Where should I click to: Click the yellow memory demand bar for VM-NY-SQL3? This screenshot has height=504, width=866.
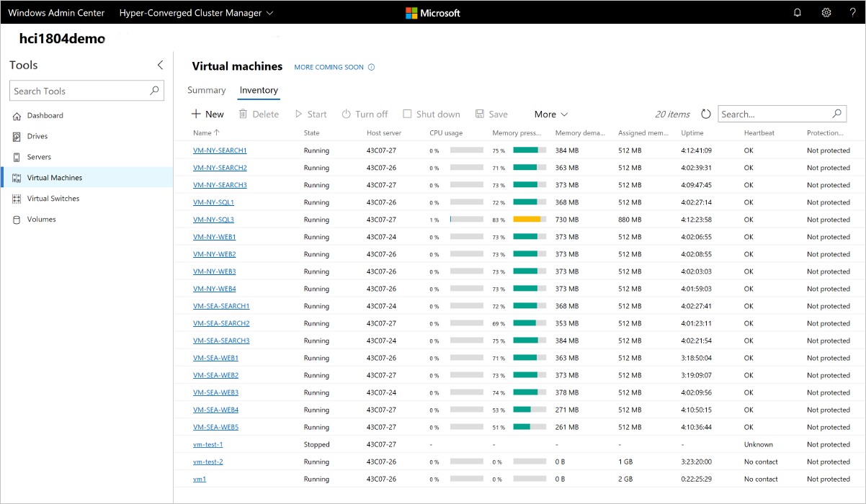(527, 219)
